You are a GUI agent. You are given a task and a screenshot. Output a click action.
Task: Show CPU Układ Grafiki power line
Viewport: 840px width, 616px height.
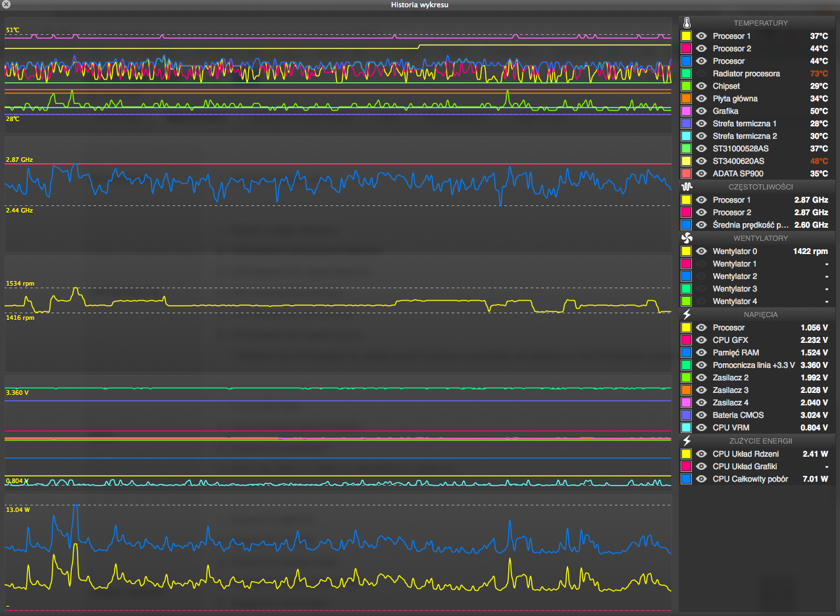[702, 467]
